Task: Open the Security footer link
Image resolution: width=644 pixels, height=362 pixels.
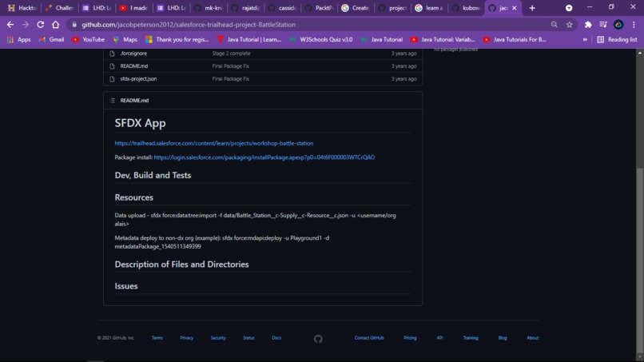Action: point(218,338)
